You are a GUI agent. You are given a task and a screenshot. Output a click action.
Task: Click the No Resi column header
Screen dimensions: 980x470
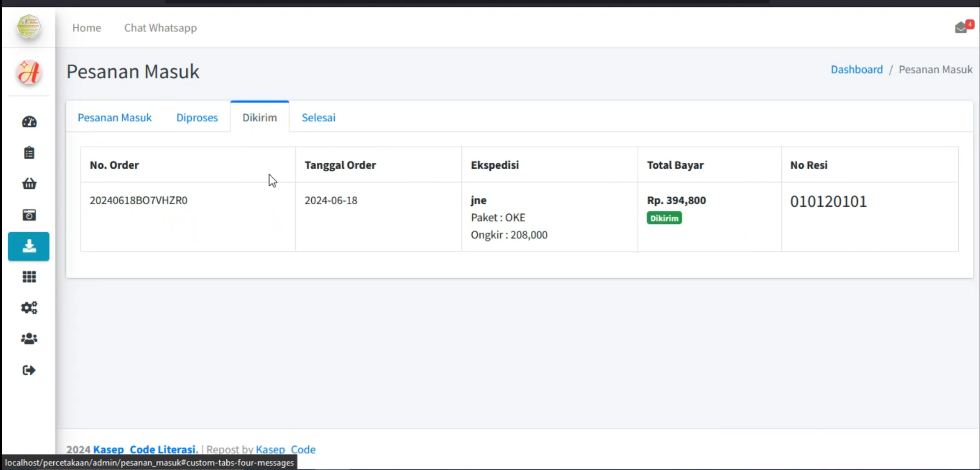coord(808,165)
